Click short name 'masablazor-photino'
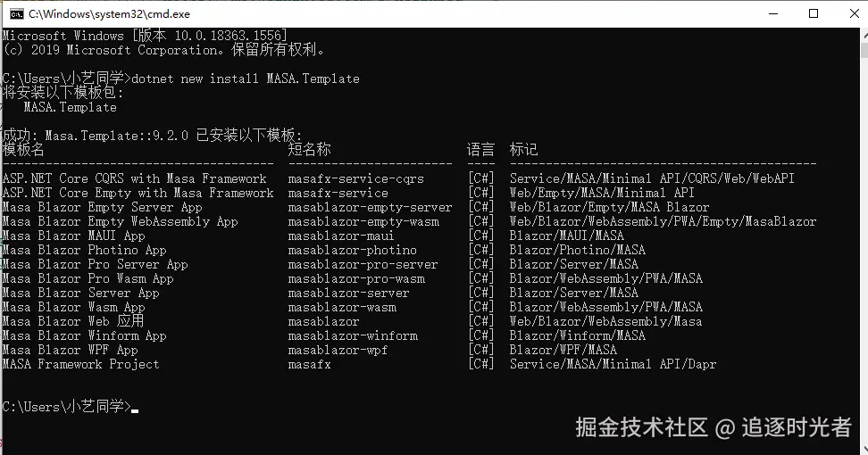This screenshot has width=868, height=455. click(x=352, y=251)
